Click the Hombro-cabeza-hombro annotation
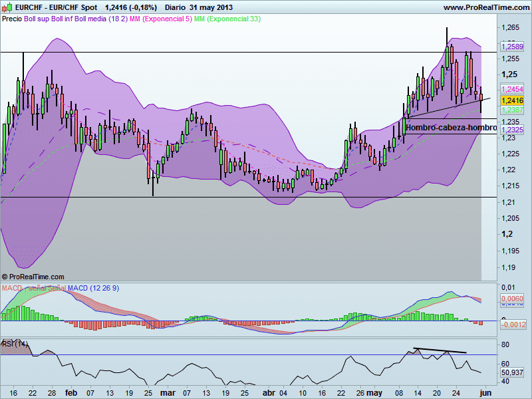 tap(450, 125)
